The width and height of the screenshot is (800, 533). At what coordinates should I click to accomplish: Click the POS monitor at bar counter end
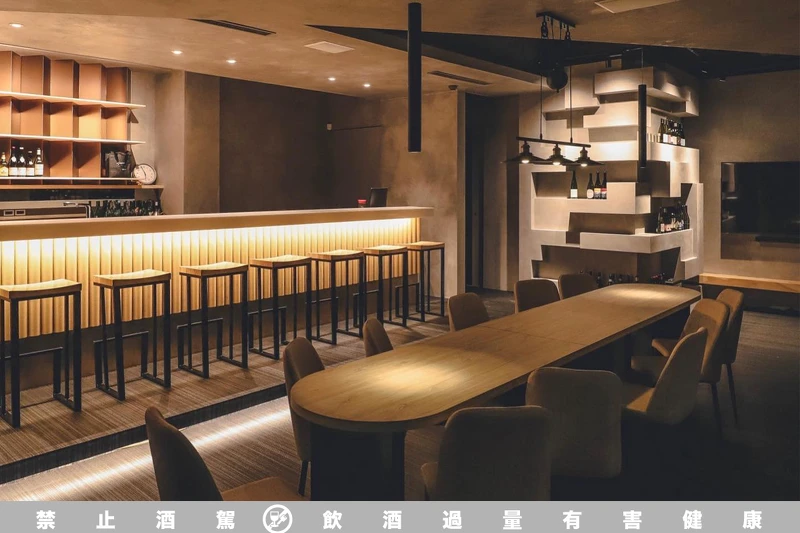(x=378, y=197)
